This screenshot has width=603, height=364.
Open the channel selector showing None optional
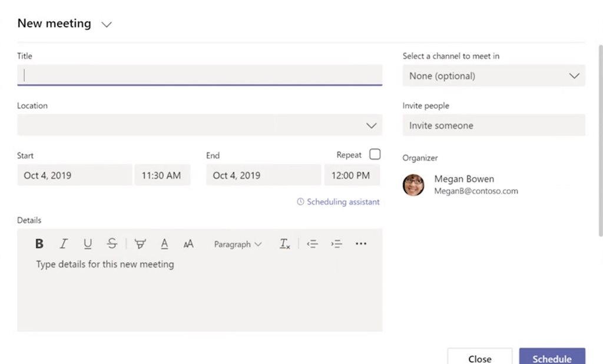(493, 75)
